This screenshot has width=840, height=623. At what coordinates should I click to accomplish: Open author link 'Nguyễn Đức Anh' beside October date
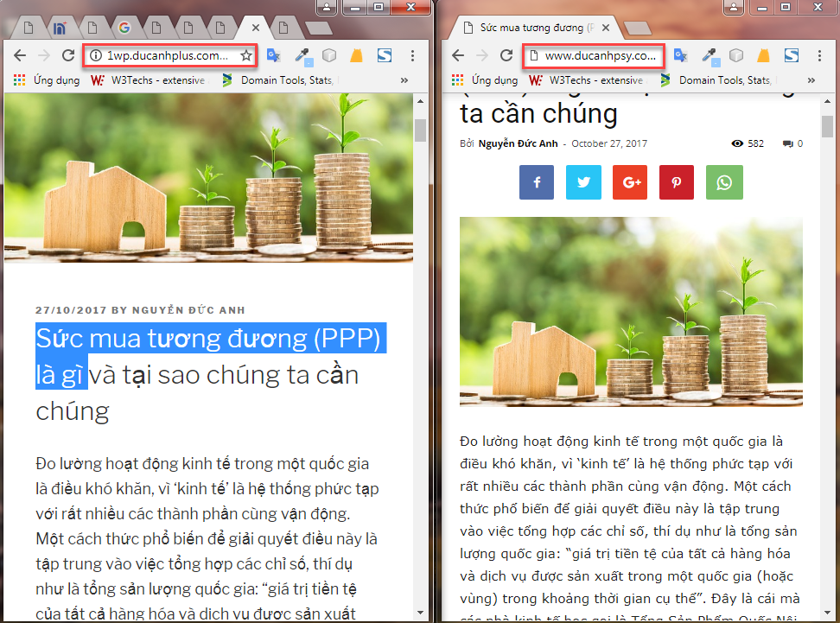pyautogui.click(x=519, y=143)
